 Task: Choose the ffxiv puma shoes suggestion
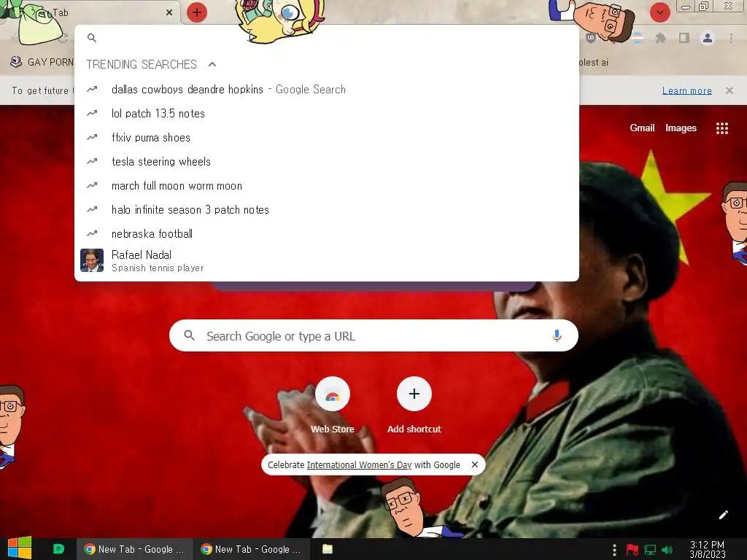pyautogui.click(x=327, y=138)
